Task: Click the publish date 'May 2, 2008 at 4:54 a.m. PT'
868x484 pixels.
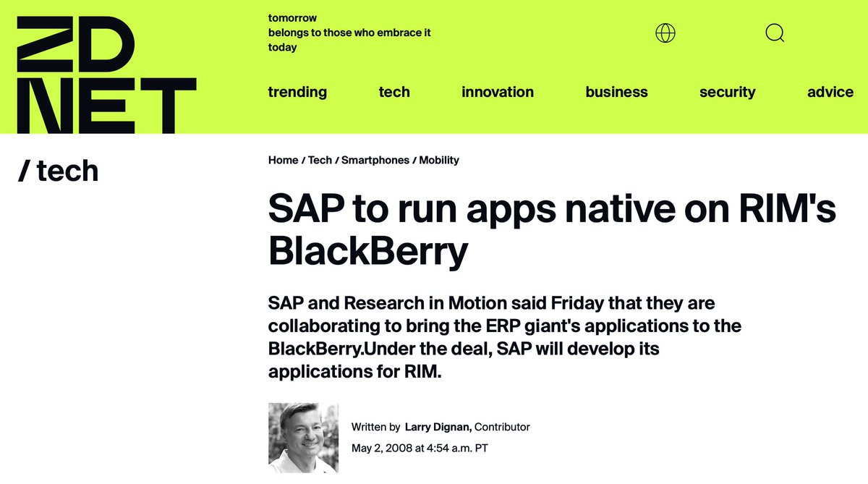Action: (x=420, y=449)
